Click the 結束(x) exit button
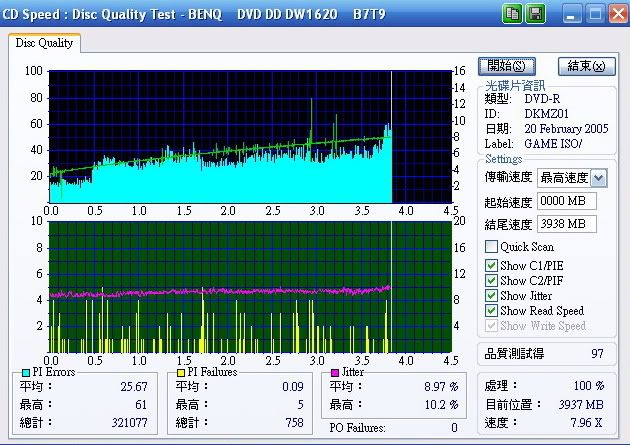The width and height of the screenshot is (630, 445). (x=586, y=66)
